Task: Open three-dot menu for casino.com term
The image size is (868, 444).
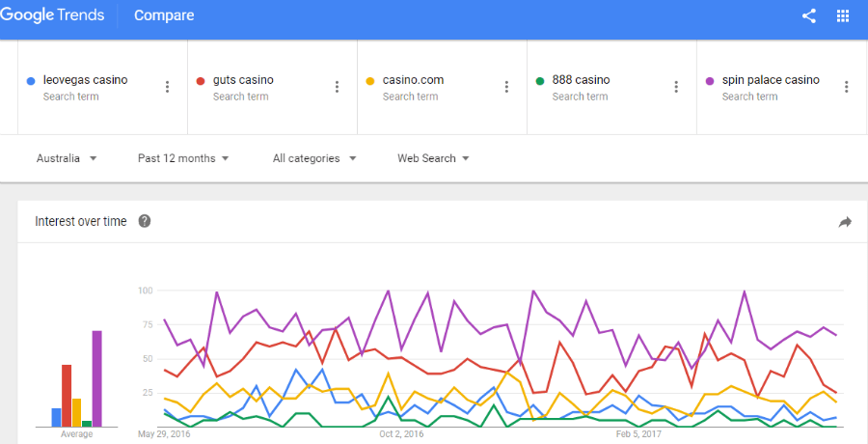Action: coord(506,87)
